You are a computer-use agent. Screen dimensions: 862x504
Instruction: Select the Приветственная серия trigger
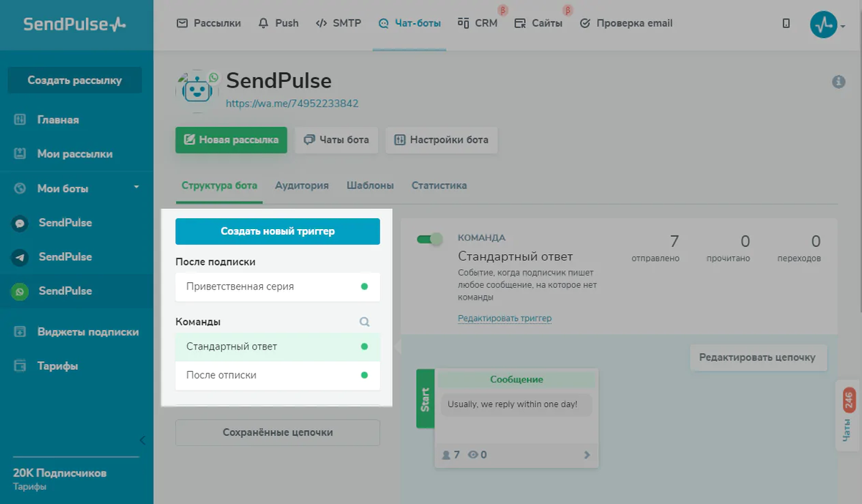[277, 286]
